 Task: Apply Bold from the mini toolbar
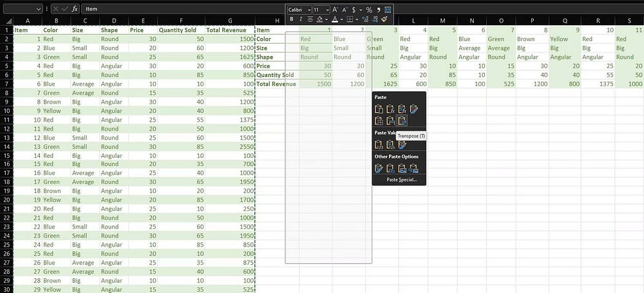[290, 19]
